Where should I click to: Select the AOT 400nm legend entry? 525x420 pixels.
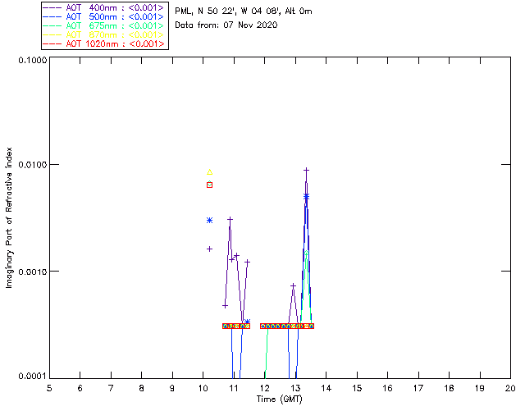coord(104,7)
